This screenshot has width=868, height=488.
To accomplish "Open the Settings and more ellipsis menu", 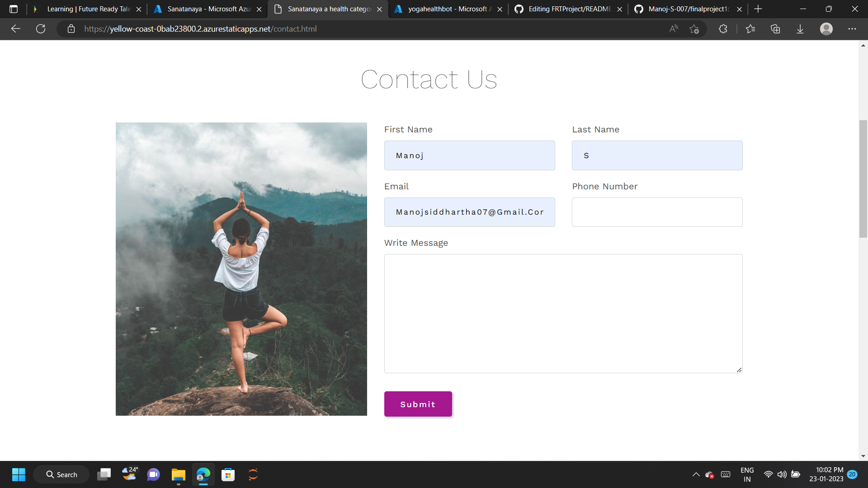I will [x=853, y=29].
